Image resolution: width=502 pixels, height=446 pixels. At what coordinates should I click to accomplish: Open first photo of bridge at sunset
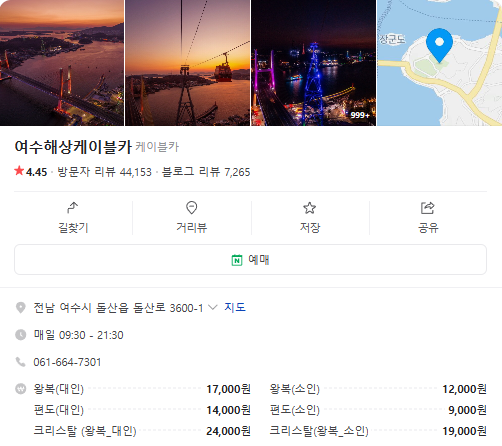coord(62,63)
